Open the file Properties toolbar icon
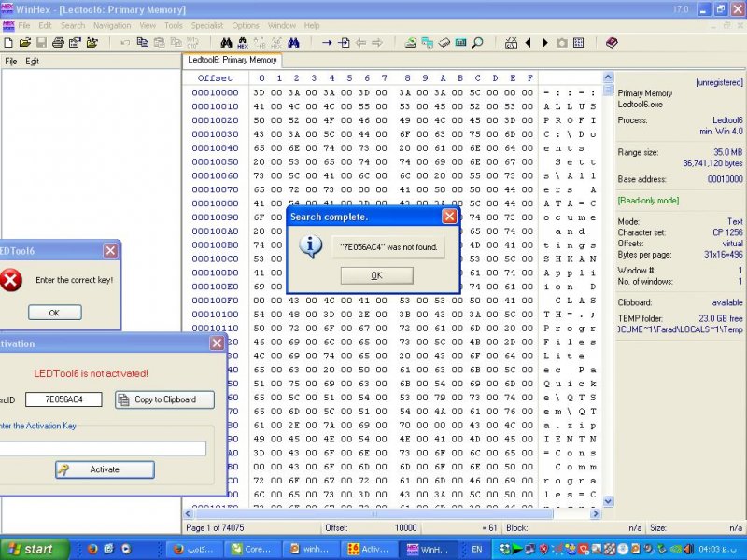747x560 pixels. click(x=75, y=43)
